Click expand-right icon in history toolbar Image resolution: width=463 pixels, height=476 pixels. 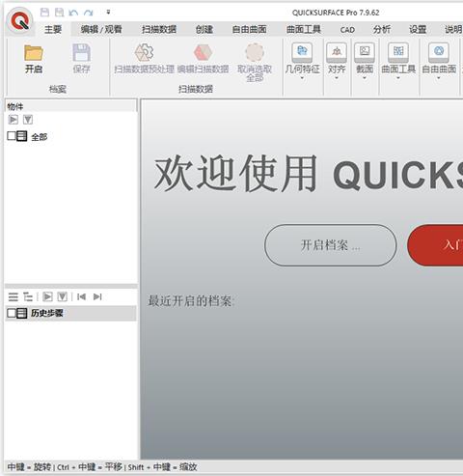click(47, 296)
